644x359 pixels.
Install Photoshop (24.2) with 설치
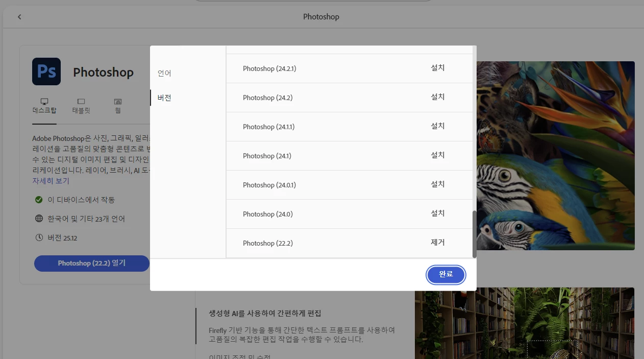[438, 97]
